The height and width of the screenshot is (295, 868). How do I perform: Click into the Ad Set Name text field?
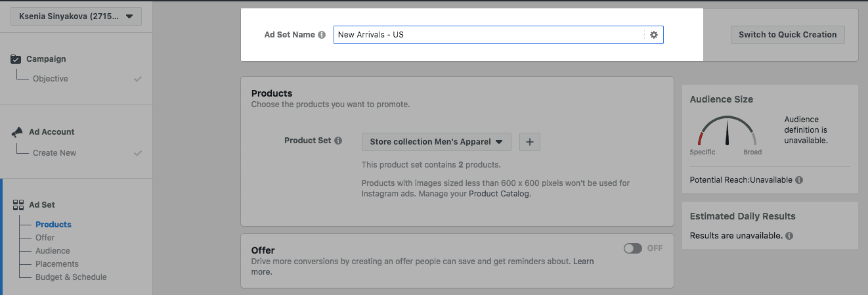487,35
